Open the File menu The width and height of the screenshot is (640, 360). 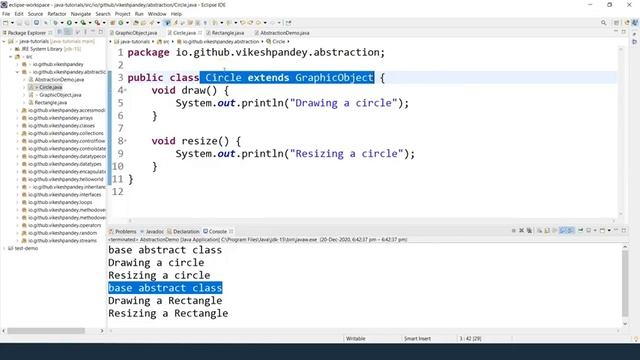tap(6, 14)
